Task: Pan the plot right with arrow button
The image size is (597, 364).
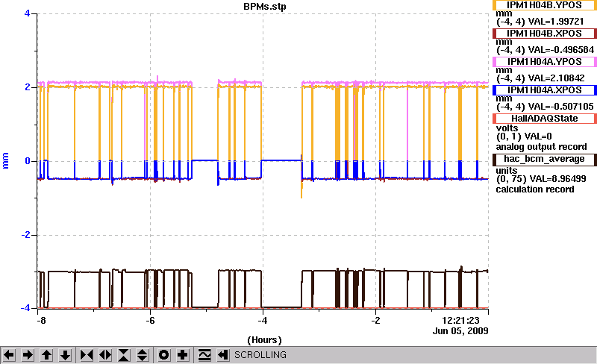Action: [28, 355]
